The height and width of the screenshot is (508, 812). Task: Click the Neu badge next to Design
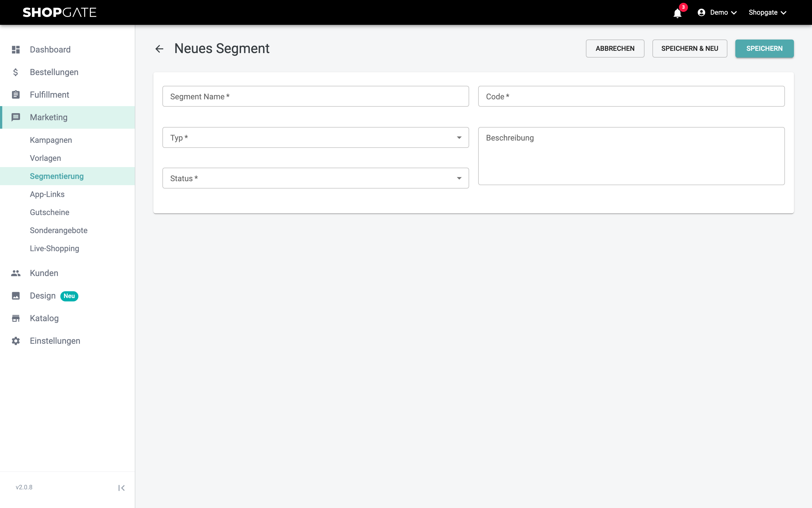(x=69, y=296)
